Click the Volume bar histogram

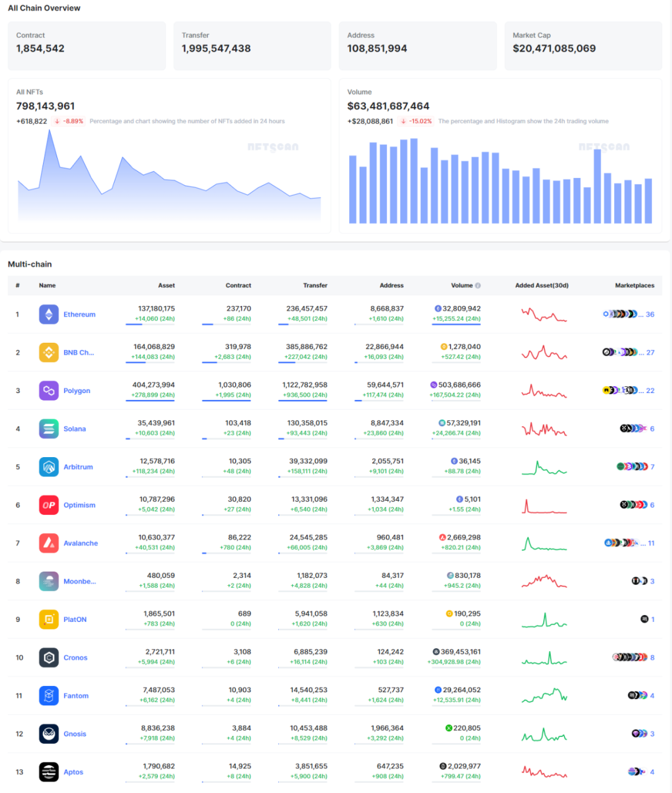click(500, 180)
